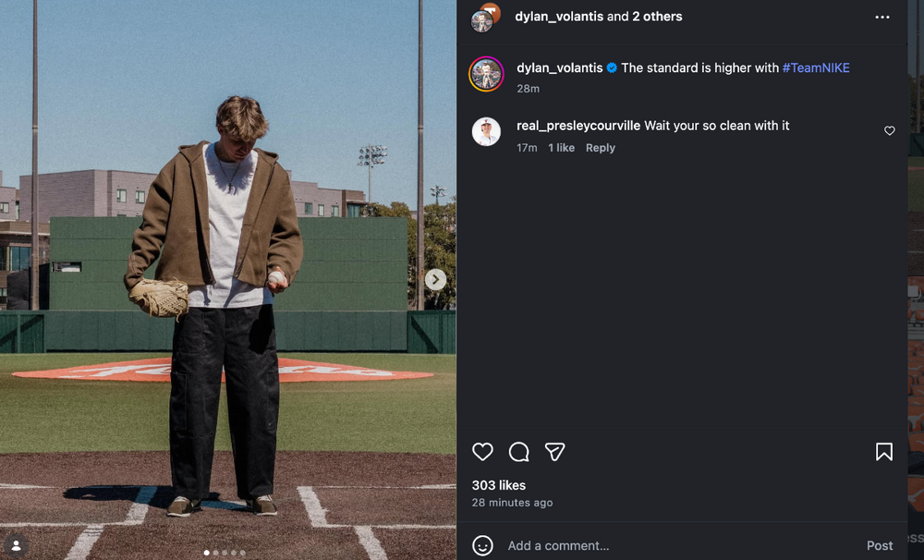Show tagged people in the photo
This screenshot has width=924, height=560.
[x=16, y=544]
